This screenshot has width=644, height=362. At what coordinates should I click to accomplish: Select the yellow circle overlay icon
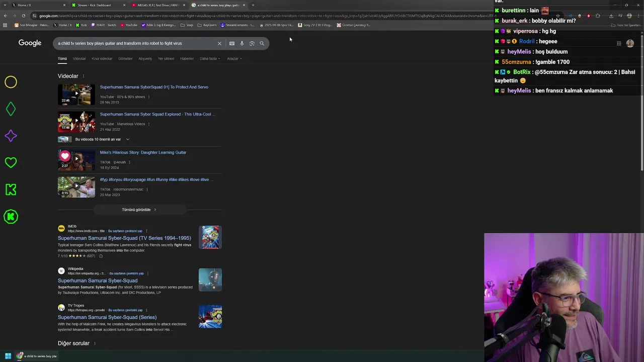coord(11,82)
